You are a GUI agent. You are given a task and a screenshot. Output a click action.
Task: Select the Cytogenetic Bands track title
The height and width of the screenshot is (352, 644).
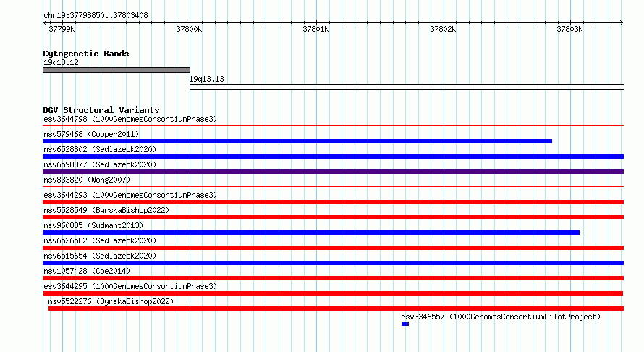[x=86, y=54]
